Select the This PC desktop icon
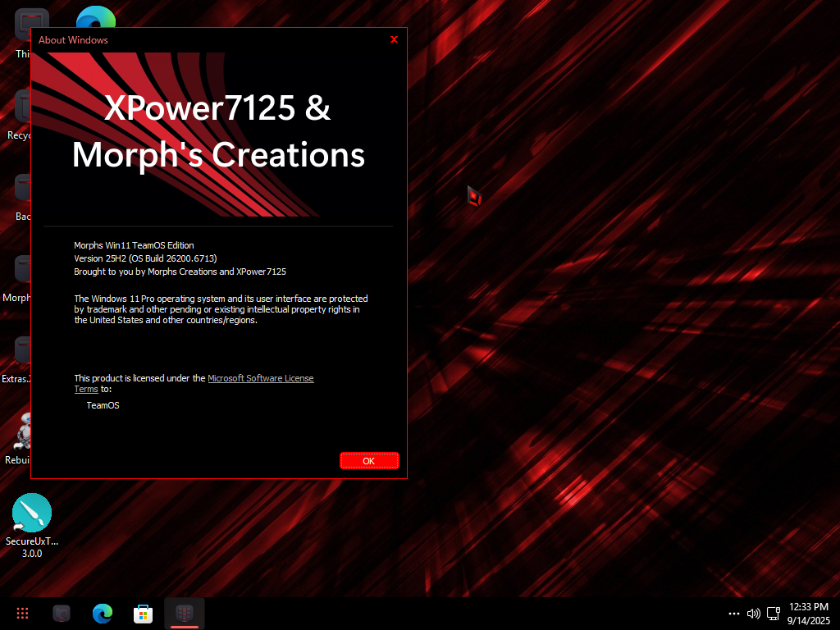The width and height of the screenshot is (840, 630). [23, 26]
